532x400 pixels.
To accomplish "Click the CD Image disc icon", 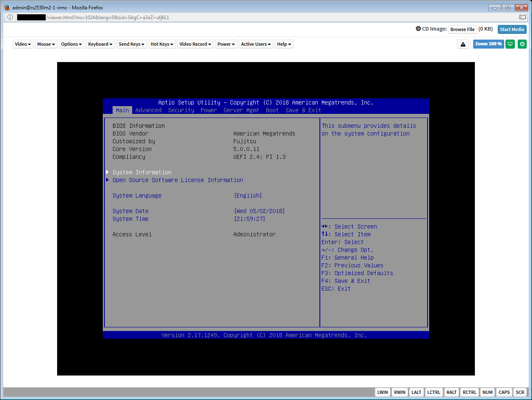I will [x=418, y=29].
